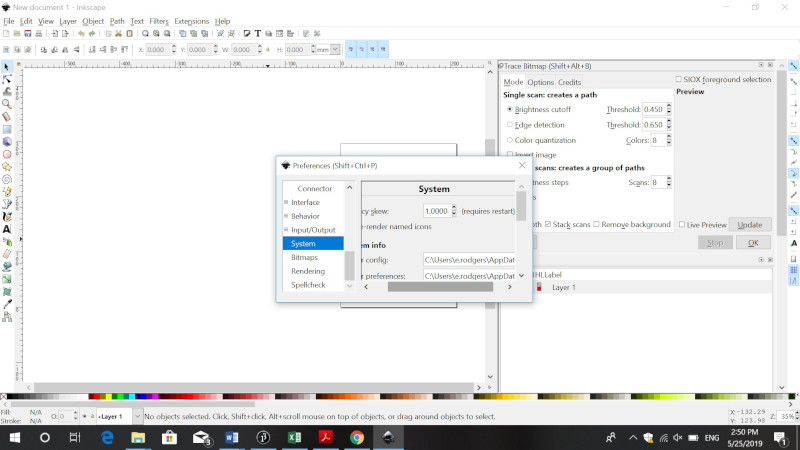Screen dimensions: 800x450
Task: Open the Path menu
Action: point(117,21)
